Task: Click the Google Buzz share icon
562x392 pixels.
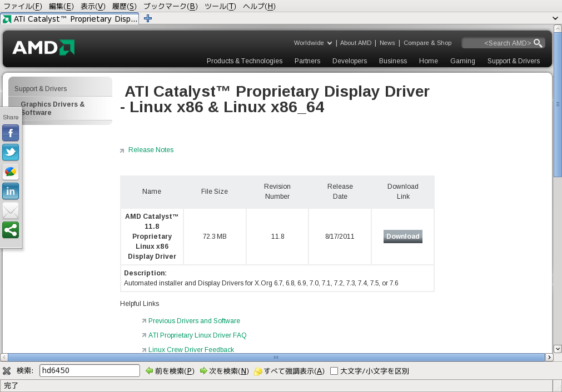Action: (11, 172)
